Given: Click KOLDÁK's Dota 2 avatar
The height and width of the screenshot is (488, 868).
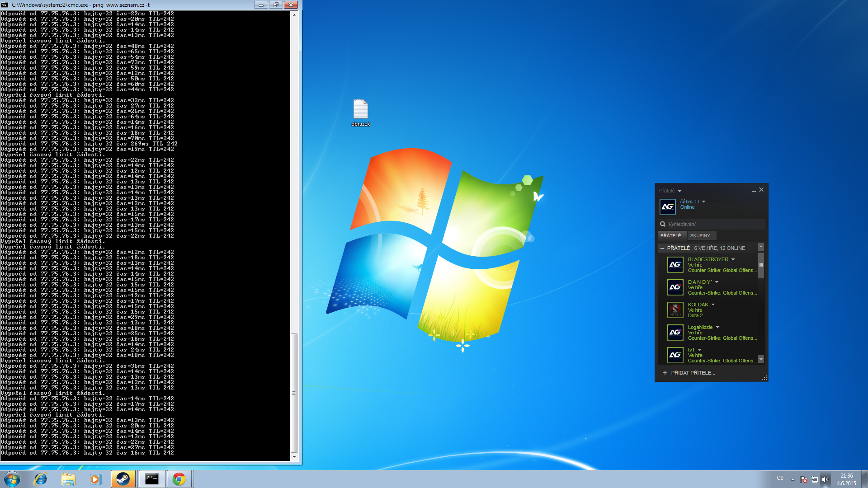Looking at the screenshot, I should (675, 310).
